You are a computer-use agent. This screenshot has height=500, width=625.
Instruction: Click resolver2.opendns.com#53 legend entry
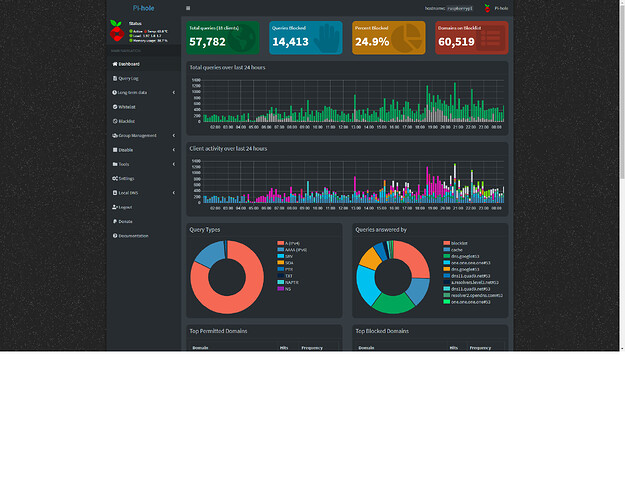(473, 295)
